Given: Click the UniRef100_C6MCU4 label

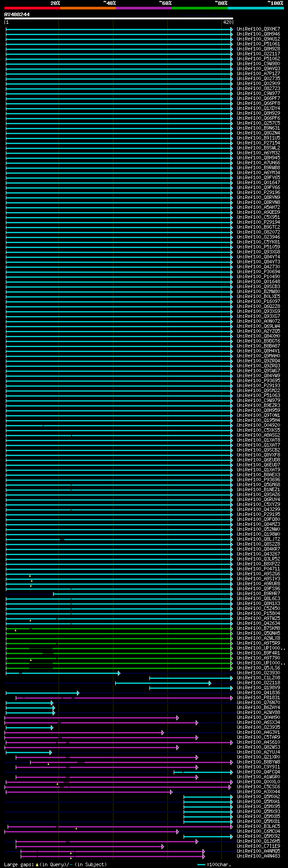Looking at the screenshot, I should [258, 832].
